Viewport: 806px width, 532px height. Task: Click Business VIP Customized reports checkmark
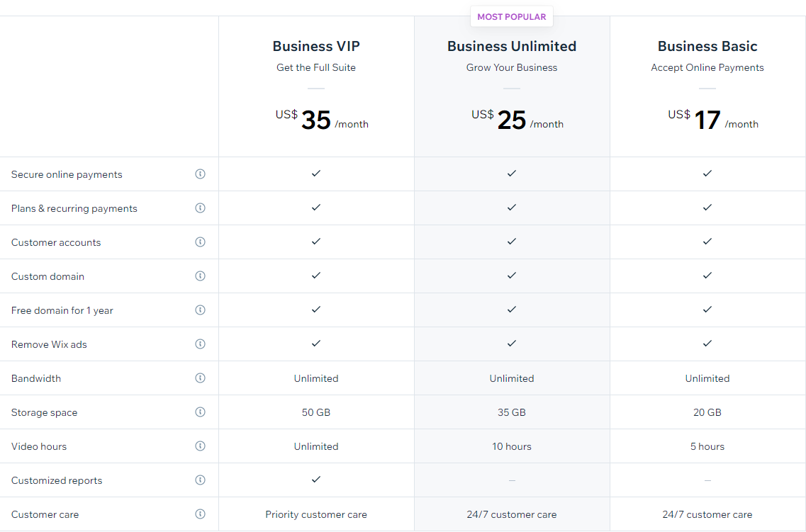[316, 480]
